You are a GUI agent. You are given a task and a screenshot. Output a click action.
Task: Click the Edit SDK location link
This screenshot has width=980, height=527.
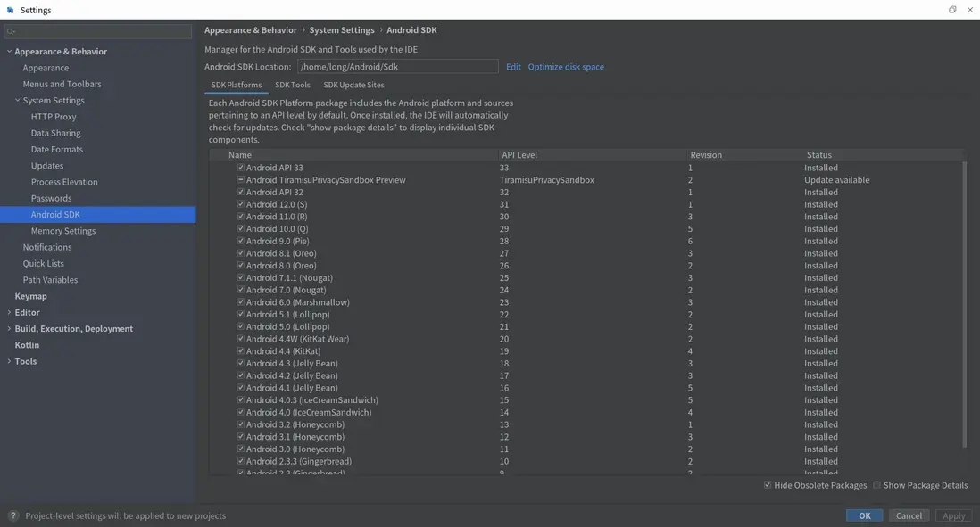click(513, 67)
